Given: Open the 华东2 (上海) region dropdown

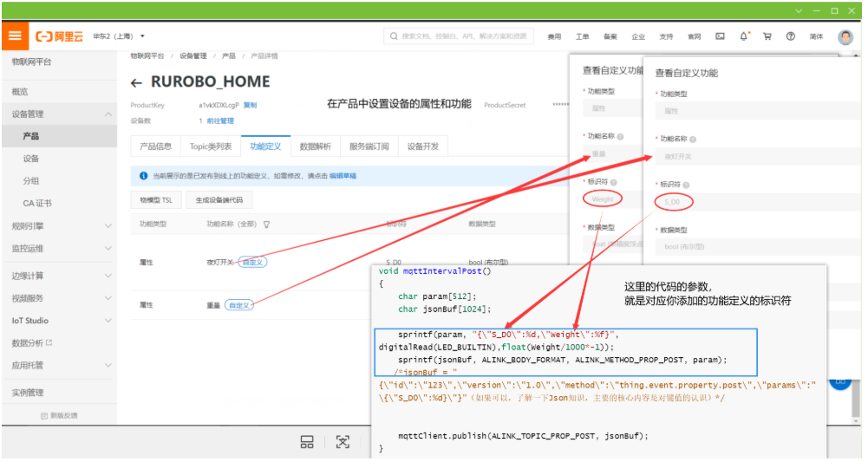Looking at the screenshot, I should (119, 36).
